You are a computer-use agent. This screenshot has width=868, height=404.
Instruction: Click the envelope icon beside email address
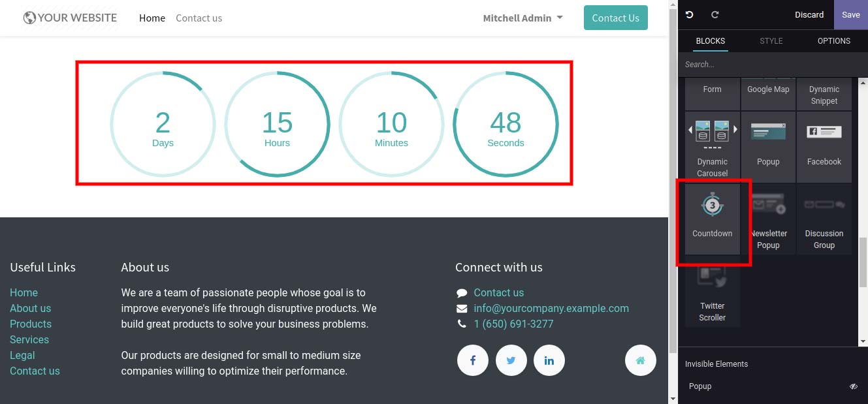point(462,309)
